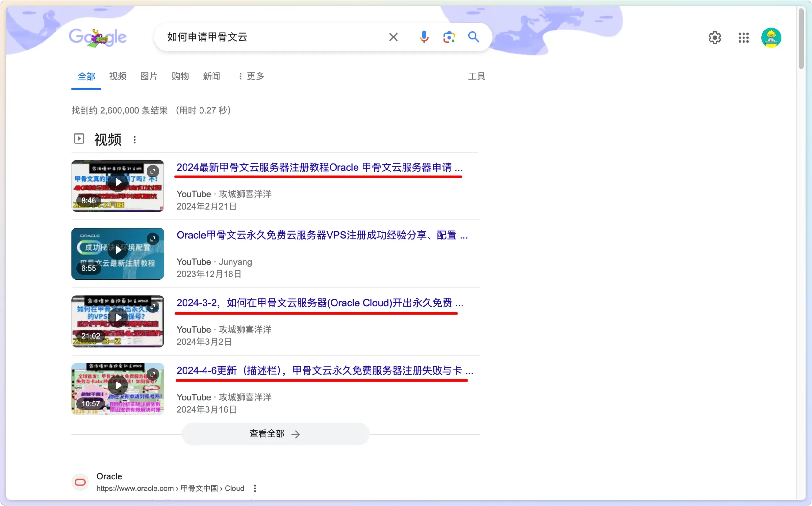Click the page vertical scrollbar
812x506 pixels.
click(x=801, y=38)
